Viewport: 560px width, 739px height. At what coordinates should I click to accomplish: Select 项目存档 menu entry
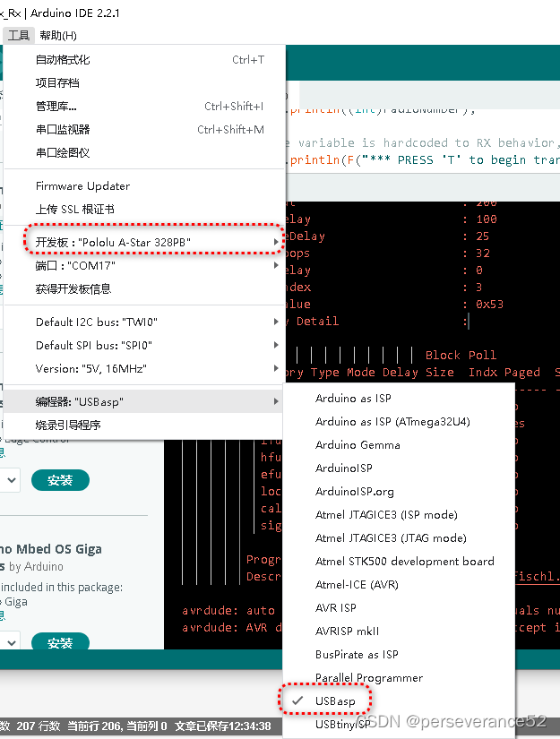coord(144,83)
